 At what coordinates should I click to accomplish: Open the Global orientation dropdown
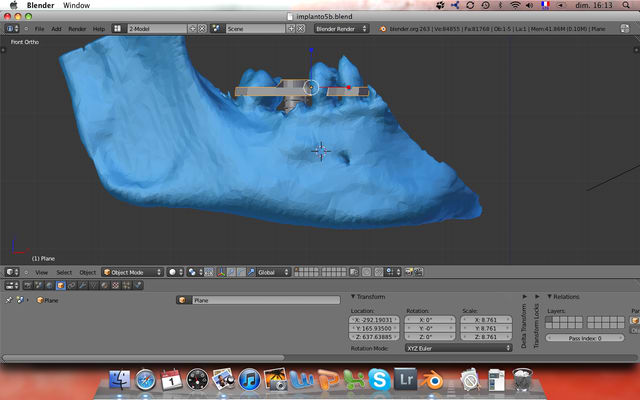coord(272,272)
